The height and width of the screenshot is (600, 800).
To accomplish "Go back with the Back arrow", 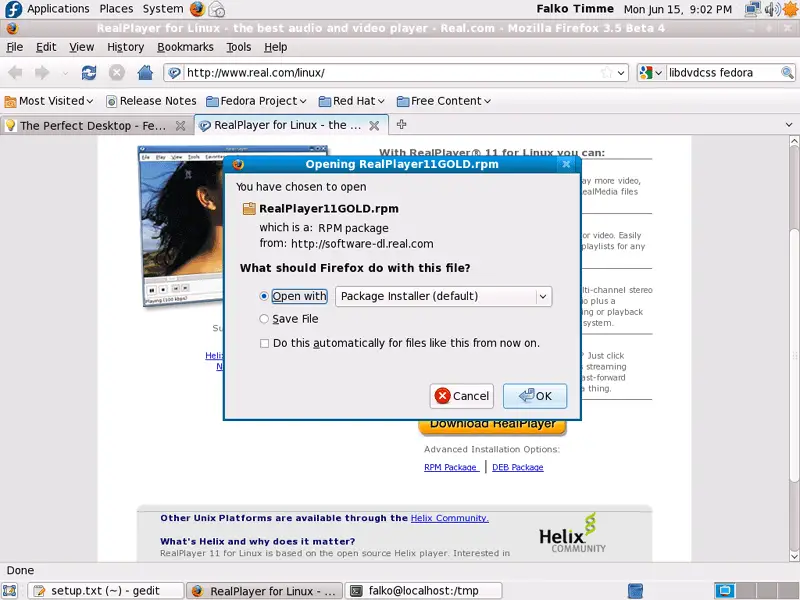I will click(15, 73).
